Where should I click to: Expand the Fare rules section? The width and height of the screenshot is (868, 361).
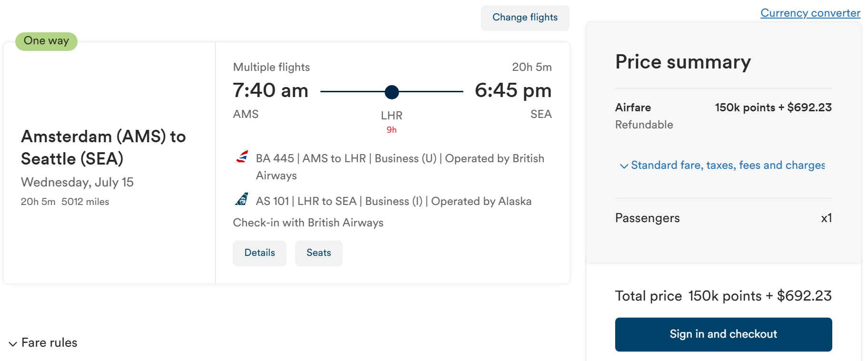(49, 343)
